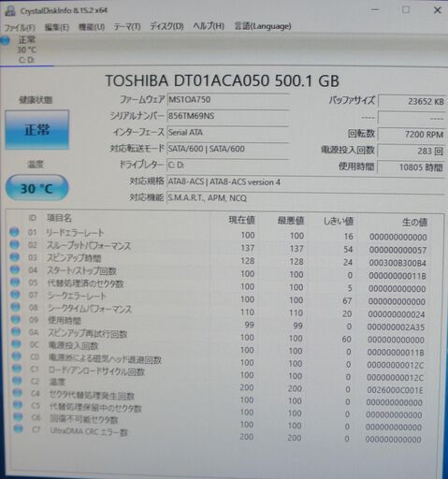Click the buffer size value 23652 KB
The height and width of the screenshot is (479, 448).
click(x=412, y=102)
